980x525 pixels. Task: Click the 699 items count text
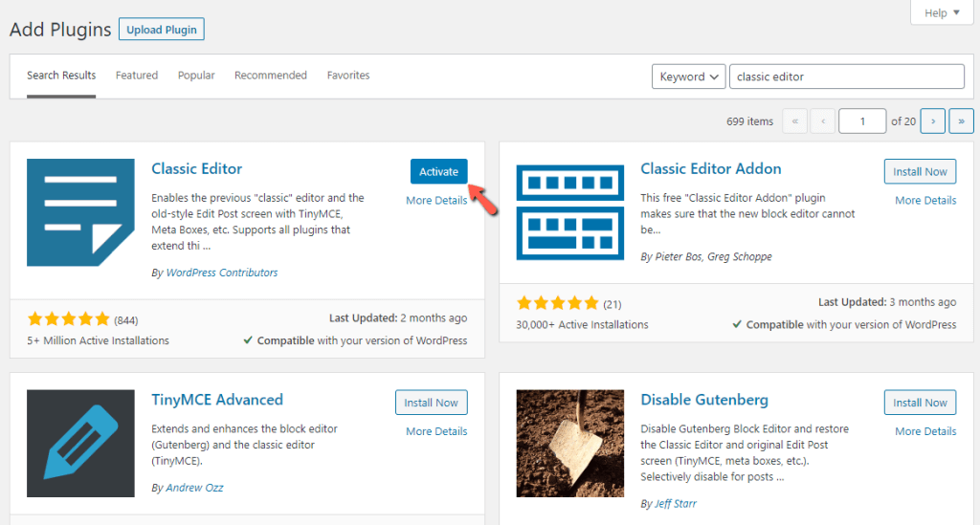click(750, 121)
